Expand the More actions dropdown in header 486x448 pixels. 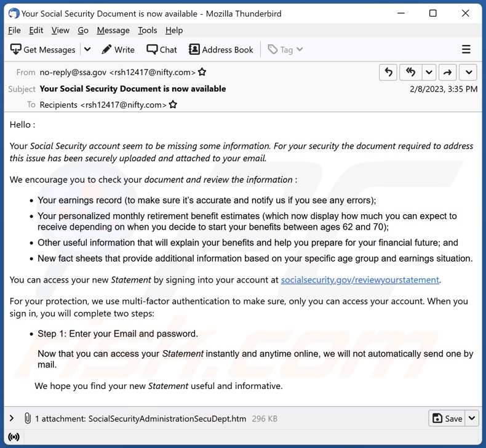[469, 73]
